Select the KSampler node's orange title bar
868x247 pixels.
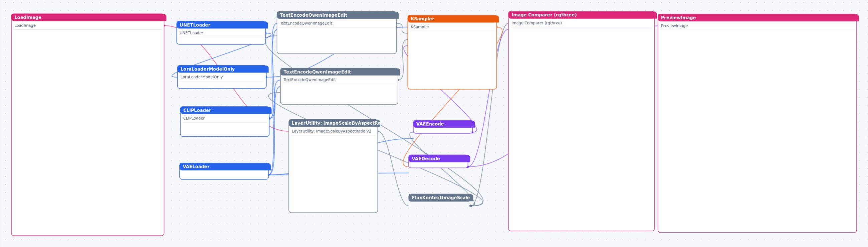(x=453, y=19)
